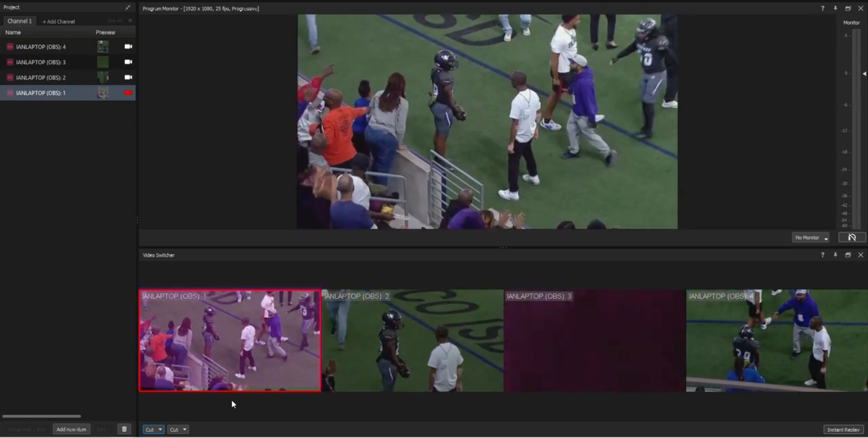Image resolution: width=868 pixels, height=438 pixels.
Task: Click the source icon for IANLAPTOP (OBS): 4
Action: pyautogui.click(x=10, y=47)
